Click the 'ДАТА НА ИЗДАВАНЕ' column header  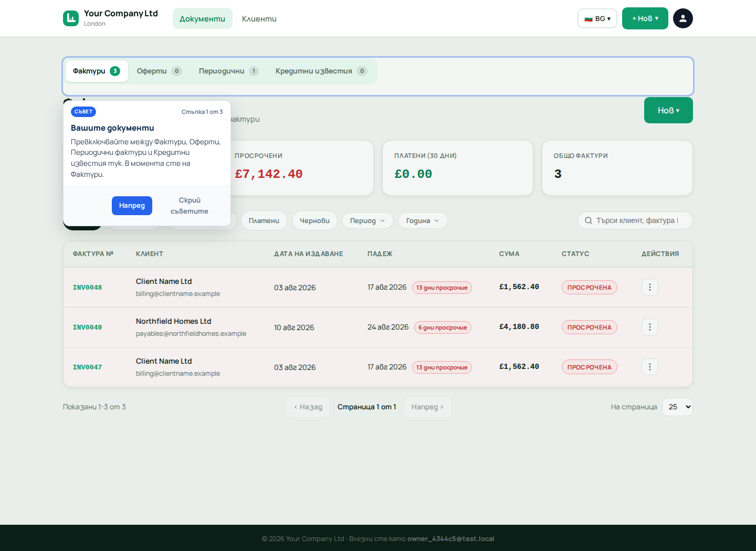tap(309, 253)
